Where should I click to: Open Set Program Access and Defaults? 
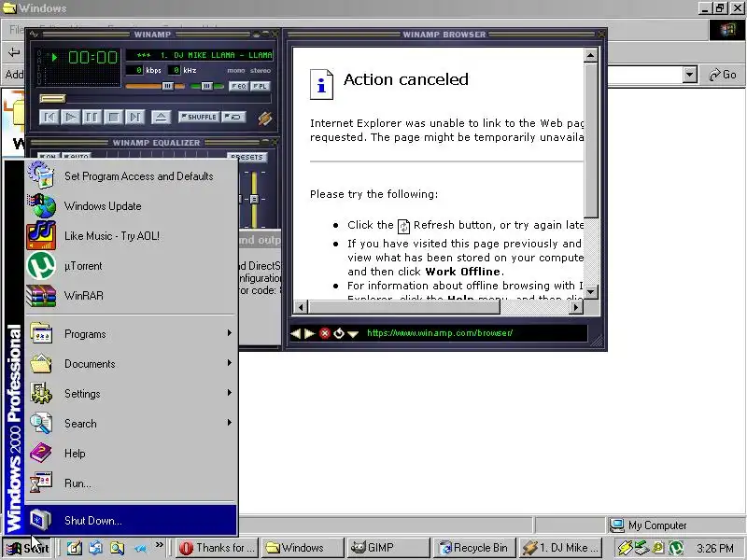point(131,176)
